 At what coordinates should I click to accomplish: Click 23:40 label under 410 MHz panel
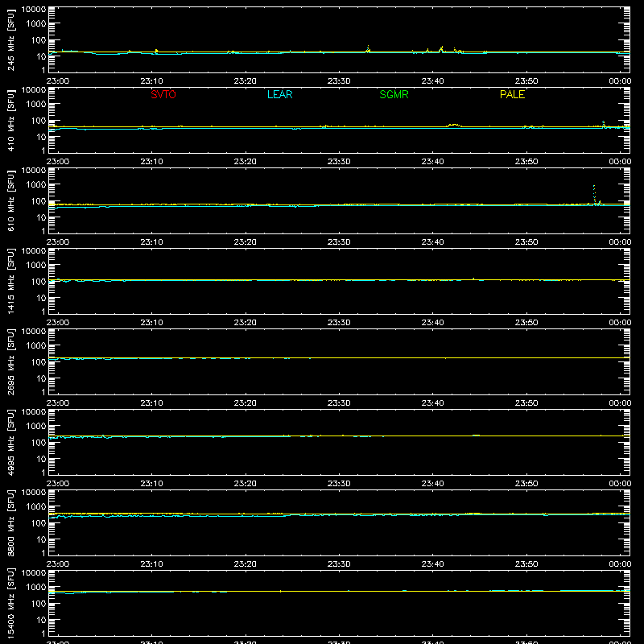coord(432,162)
